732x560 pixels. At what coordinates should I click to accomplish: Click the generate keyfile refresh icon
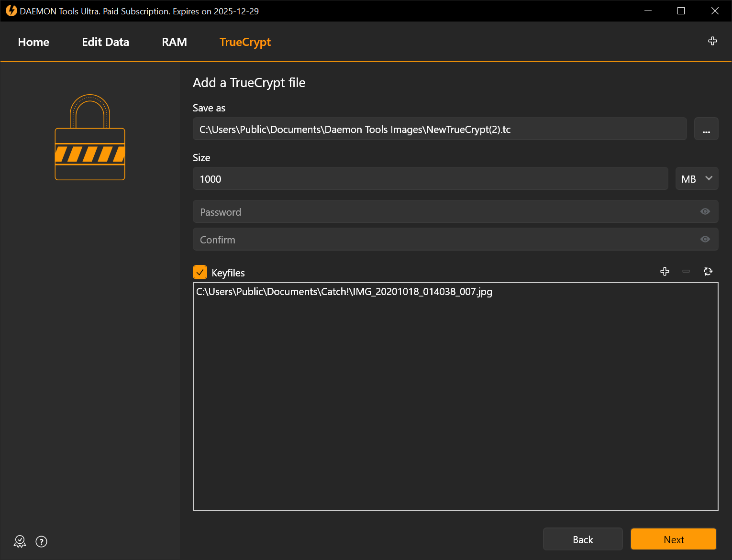pos(708,272)
